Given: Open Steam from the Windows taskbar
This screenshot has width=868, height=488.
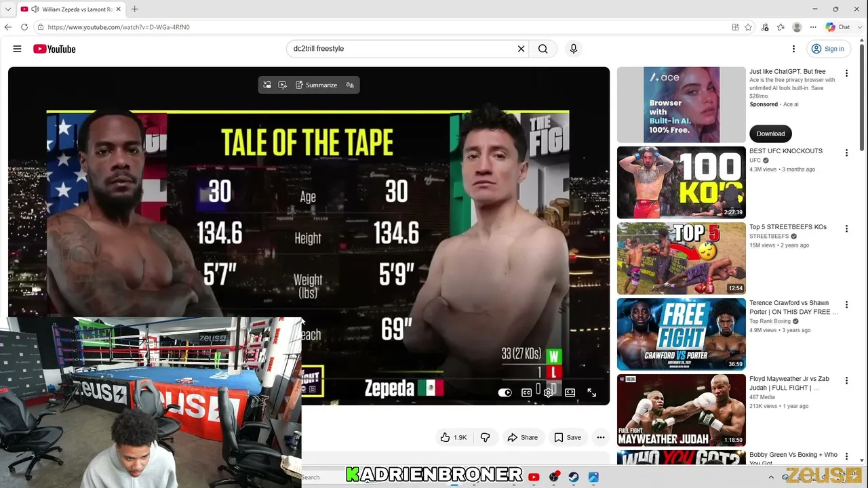Looking at the screenshot, I should pos(574,477).
